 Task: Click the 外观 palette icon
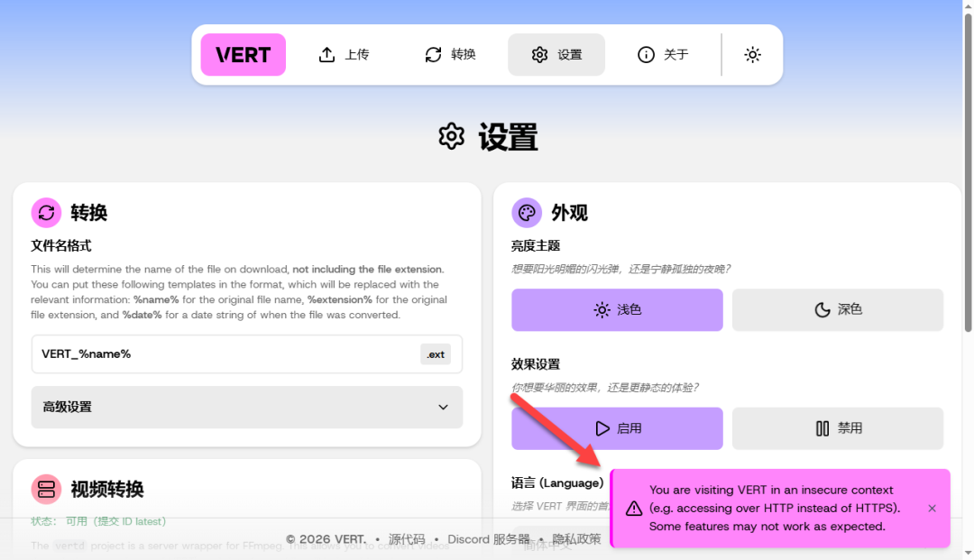coord(527,213)
